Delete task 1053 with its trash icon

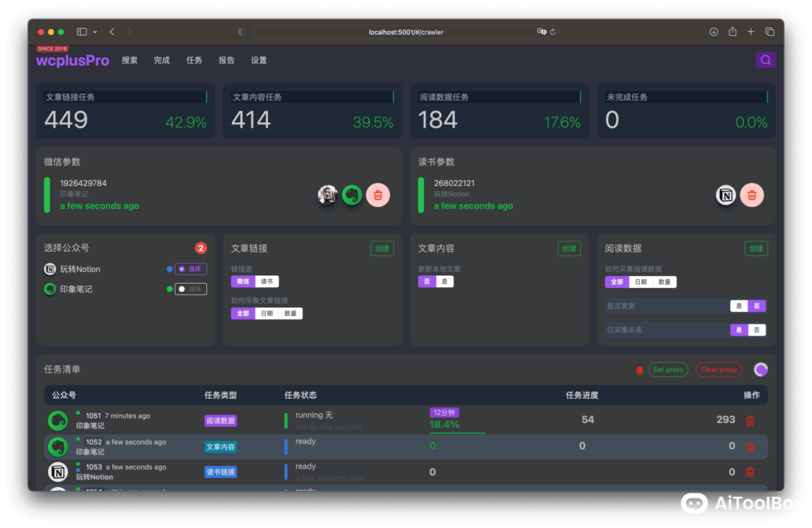[x=750, y=472]
